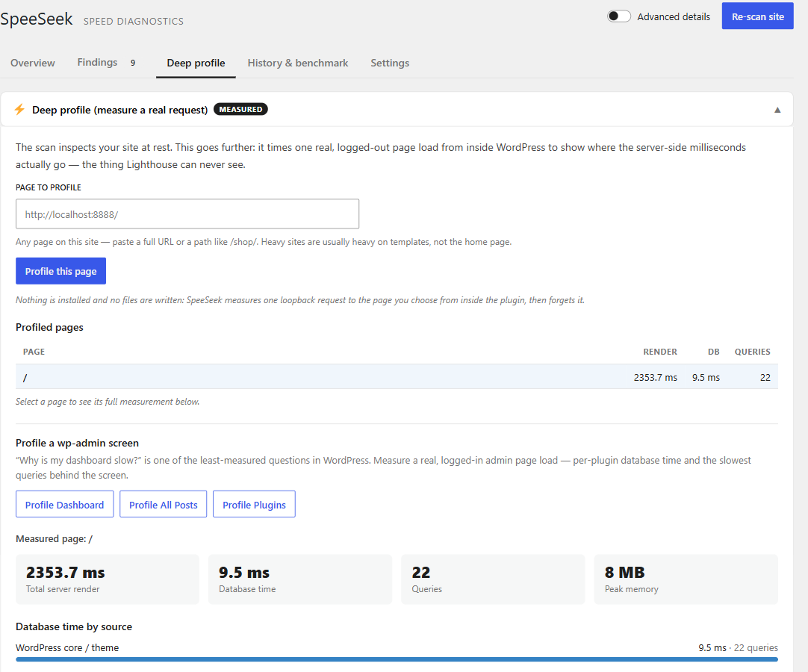Click the PAGE TO PROFILE label
Image resolution: width=808 pixels, height=672 pixels.
[x=49, y=187]
